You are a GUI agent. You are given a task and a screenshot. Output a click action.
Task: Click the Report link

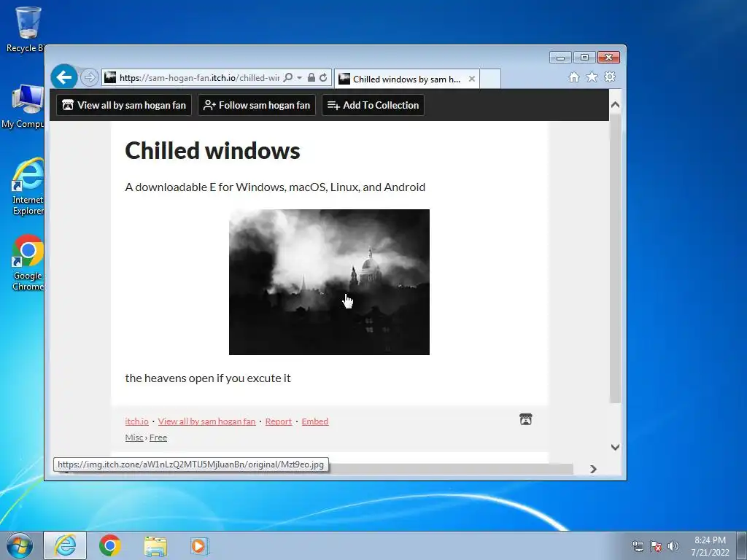pos(278,421)
